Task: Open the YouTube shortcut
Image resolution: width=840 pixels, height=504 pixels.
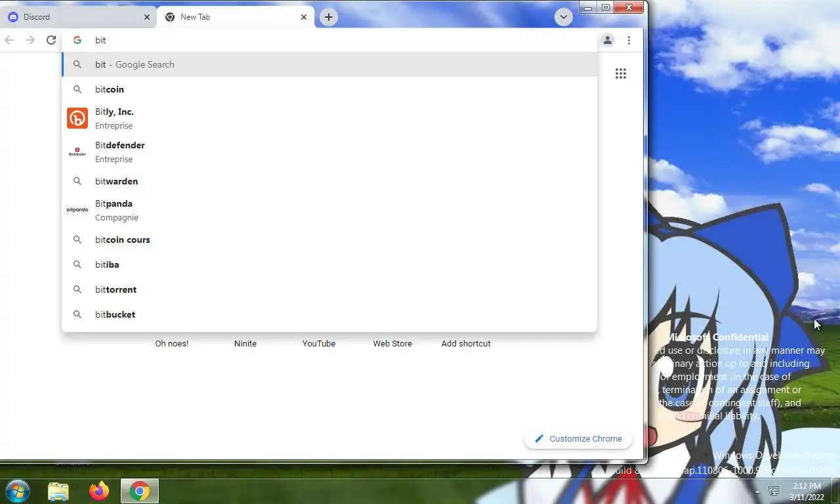Action: 319,343
